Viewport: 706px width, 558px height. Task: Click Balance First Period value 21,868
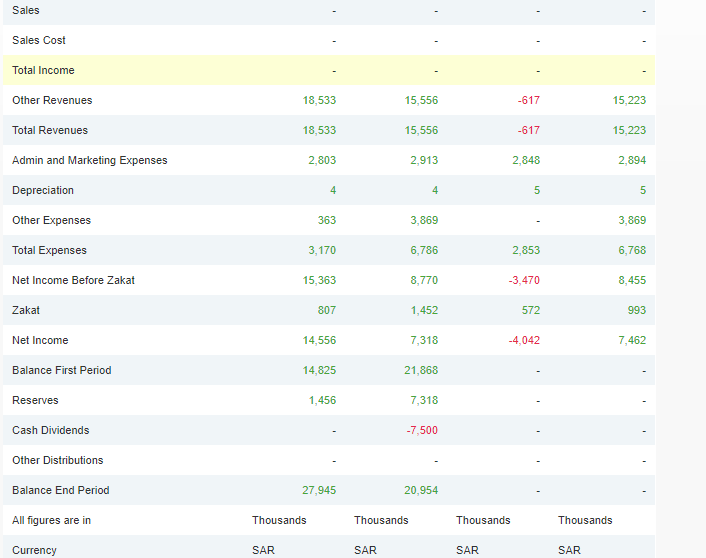point(421,370)
